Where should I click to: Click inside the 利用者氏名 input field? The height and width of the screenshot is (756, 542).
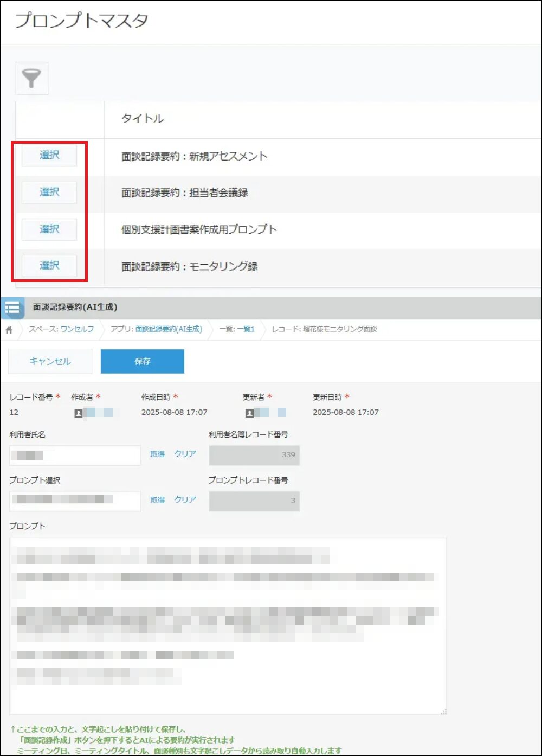click(74, 454)
